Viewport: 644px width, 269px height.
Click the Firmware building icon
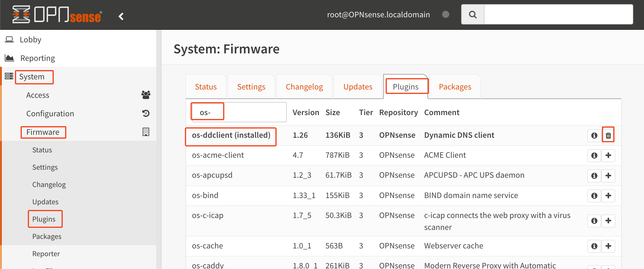[x=146, y=132]
